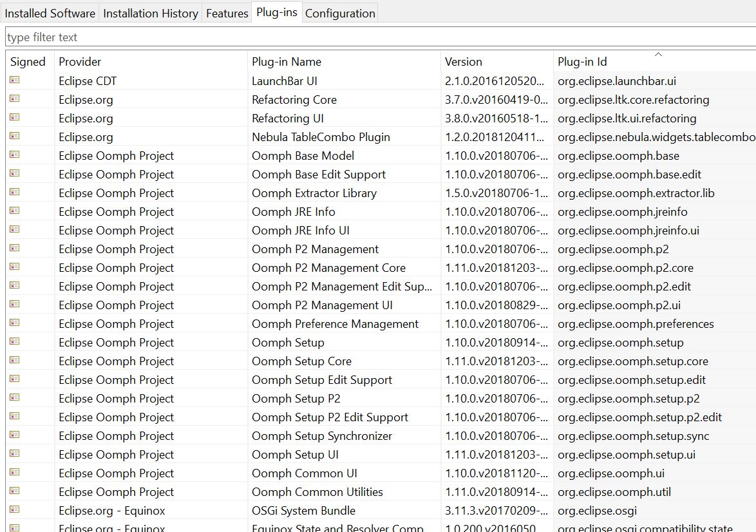Click signed icon for Oomph JRE Info UI
Screen dimensions: 756x532
(14, 229)
